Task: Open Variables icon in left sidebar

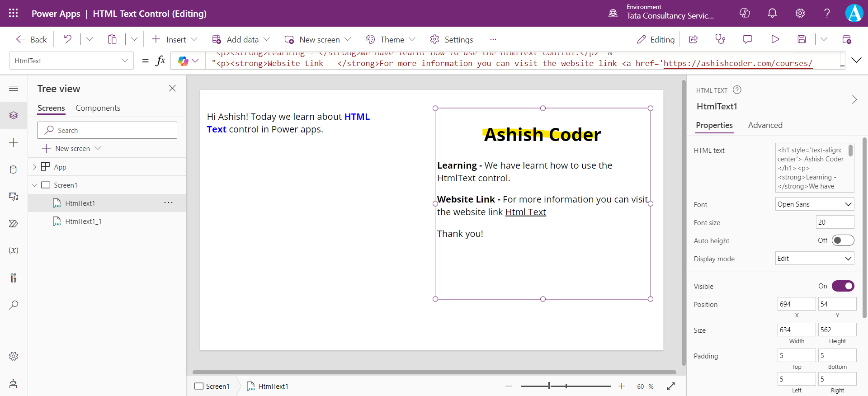Action: [14, 250]
